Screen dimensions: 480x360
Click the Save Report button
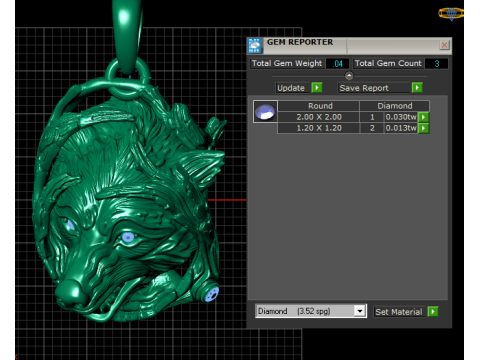[374, 88]
